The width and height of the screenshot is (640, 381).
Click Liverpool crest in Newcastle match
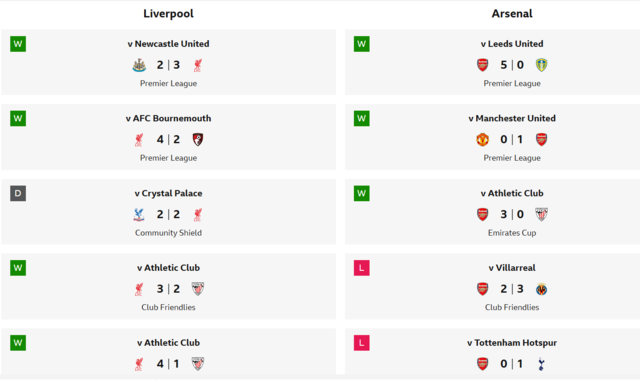point(198,65)
